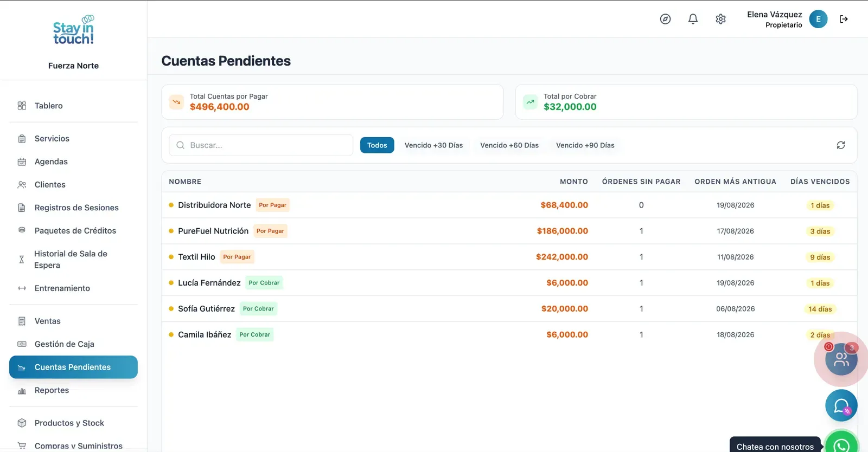Click the Gestión de Caja cash icon
Image resolution: width=868 pixels, height=452 pixels.
click(22, 344)
